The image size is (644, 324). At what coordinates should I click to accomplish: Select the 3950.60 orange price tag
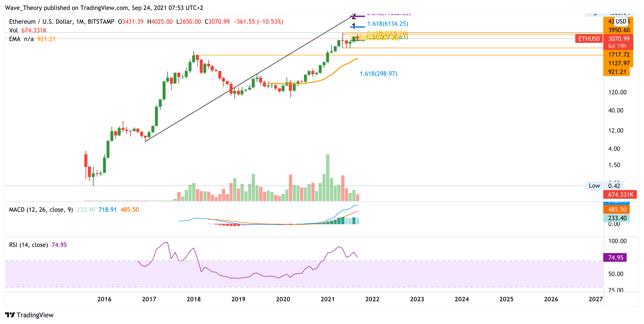click(x=619, y=30)
